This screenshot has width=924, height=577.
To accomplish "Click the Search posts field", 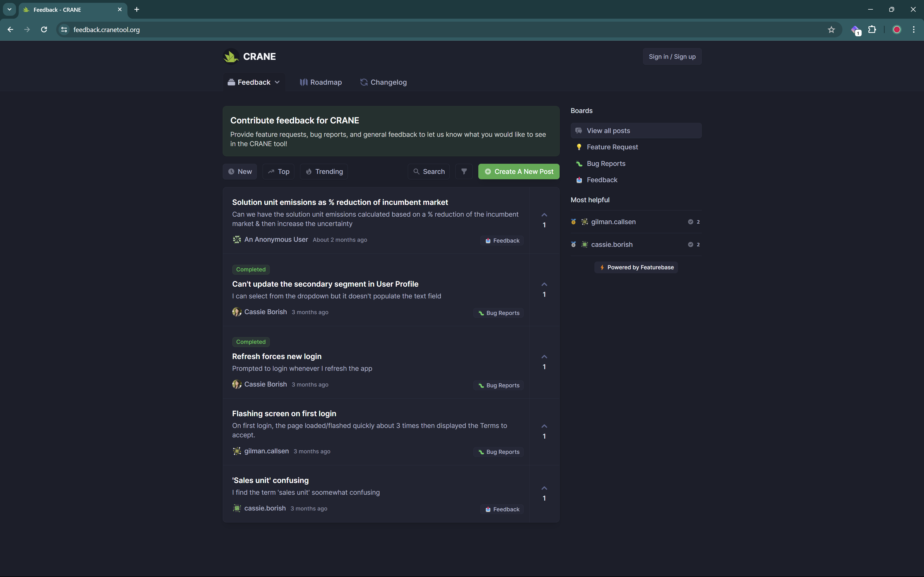I will point(428,171).
